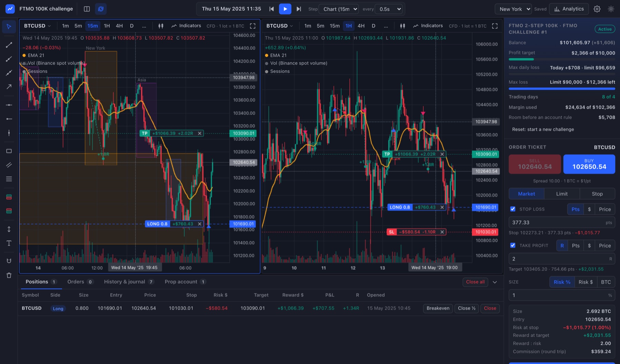Viewport: 620px width, 364px height.
Task: Open the History & journal tab
Action: click(129, 282)
